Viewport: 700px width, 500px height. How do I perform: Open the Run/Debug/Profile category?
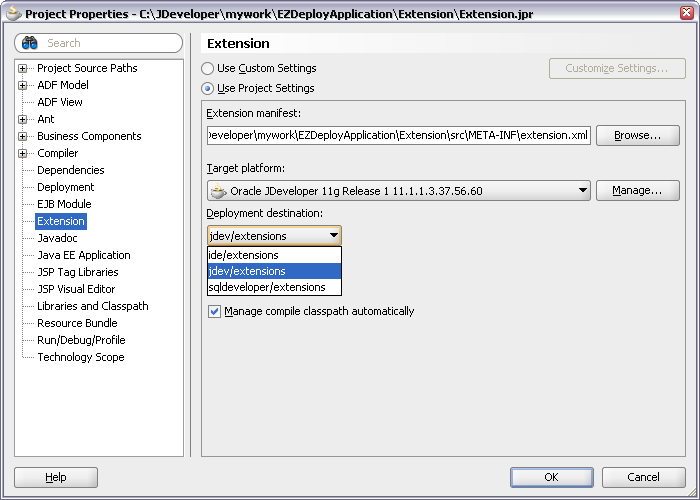pyautogui.click(x=81, y=340)
